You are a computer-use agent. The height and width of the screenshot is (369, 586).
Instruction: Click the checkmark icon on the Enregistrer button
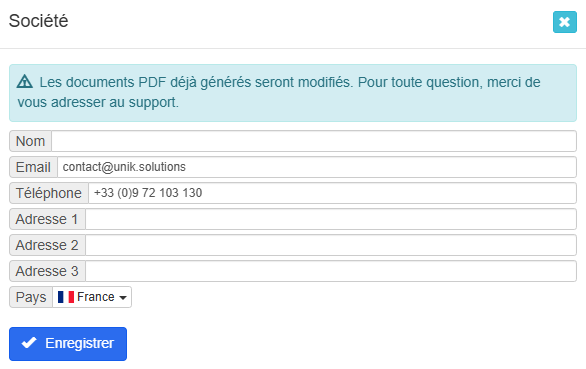click(29, 342)
